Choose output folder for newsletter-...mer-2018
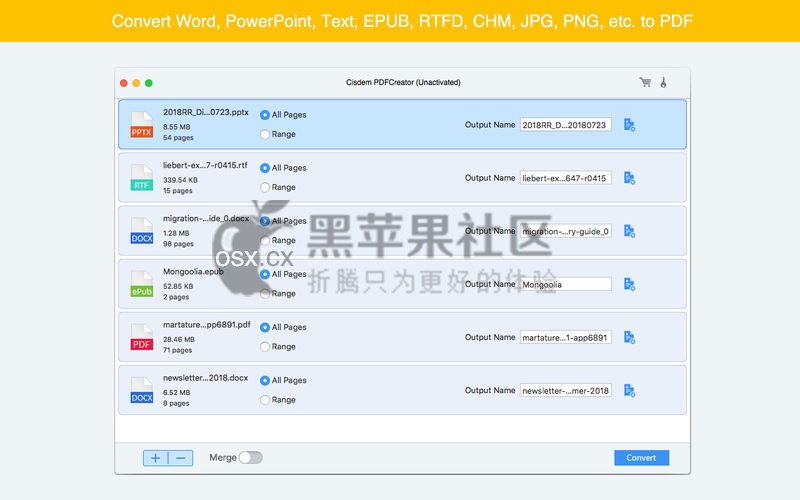Screen dimensions: 800x500 pyautogui.click(x=630, y=390)
